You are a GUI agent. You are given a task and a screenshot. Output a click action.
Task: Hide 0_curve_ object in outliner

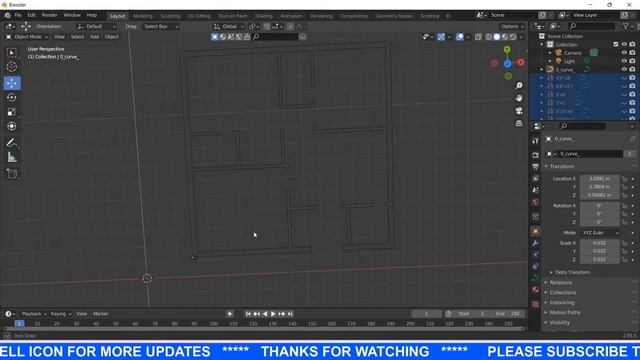624,69
